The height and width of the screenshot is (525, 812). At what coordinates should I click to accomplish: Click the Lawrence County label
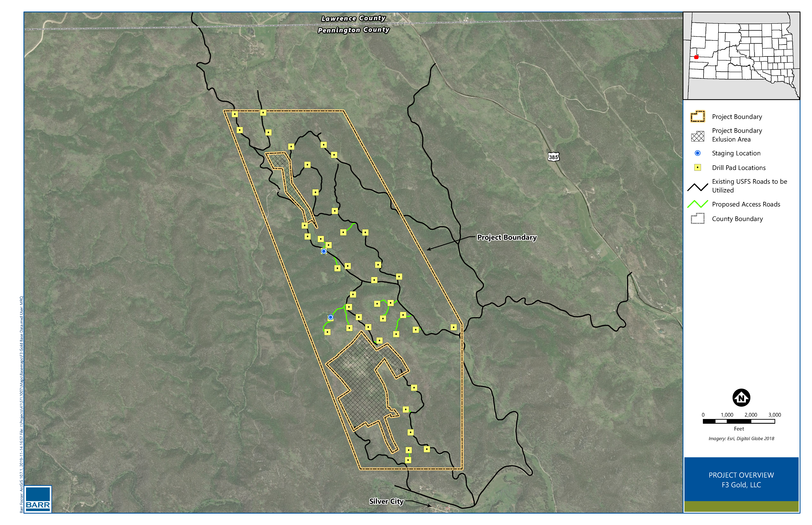[354, 18]
